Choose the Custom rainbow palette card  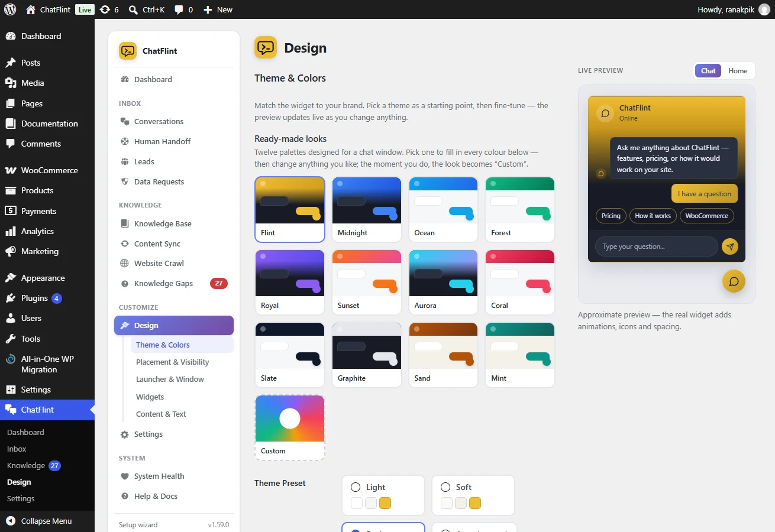[290, 428]
